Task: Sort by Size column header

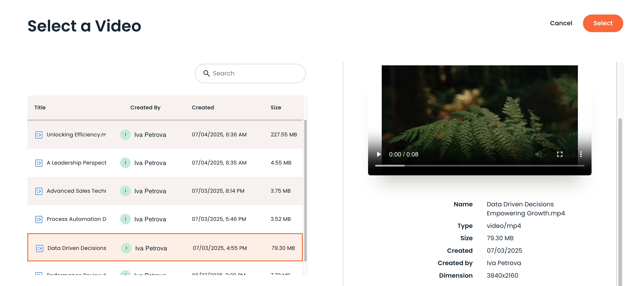Action: coord(275,108)
